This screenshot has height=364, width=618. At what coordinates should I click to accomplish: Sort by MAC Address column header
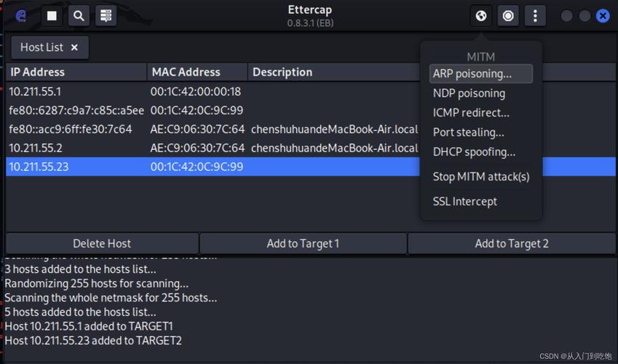click(x=197, y=72)
